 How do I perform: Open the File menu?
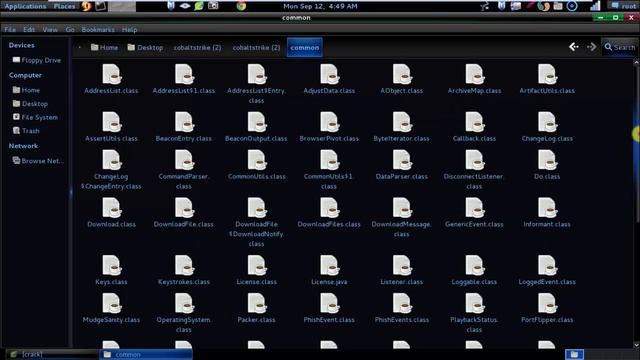[x=10, y=29]
